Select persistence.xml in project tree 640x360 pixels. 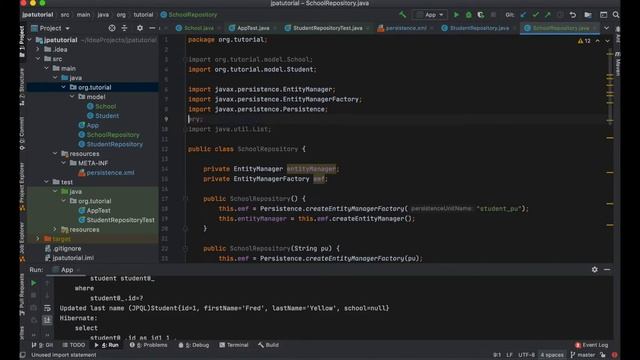[x=110, y=173]
